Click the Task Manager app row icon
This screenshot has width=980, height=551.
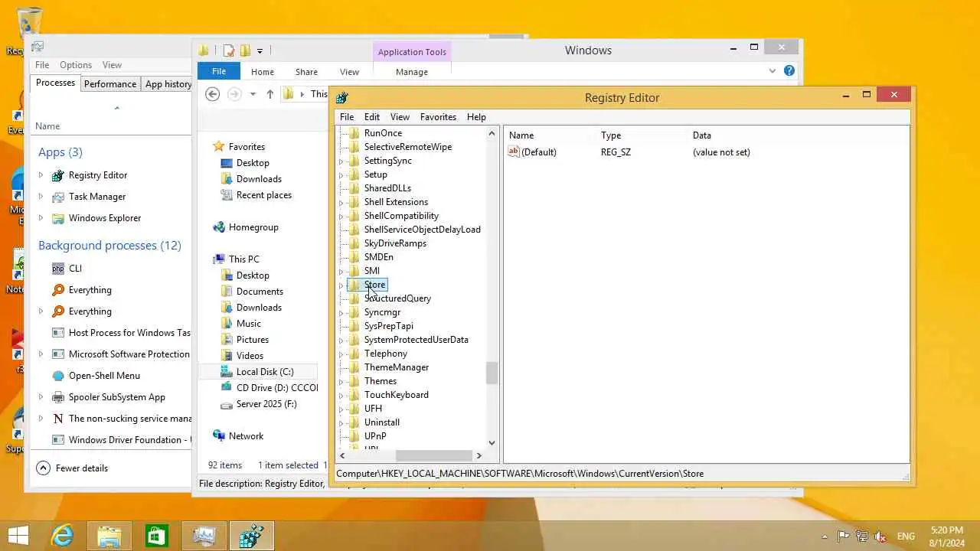[58, 197]
